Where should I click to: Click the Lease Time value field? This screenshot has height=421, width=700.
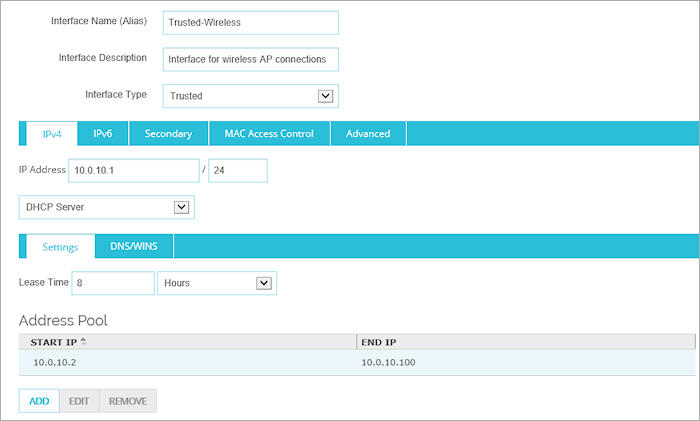[x=113, y=283]
